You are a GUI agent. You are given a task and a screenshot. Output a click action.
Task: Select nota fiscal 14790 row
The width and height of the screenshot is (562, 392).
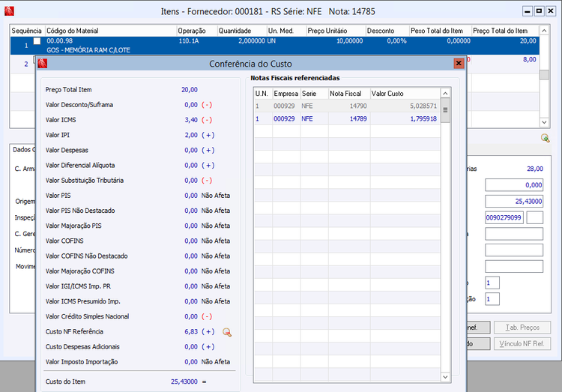[347, 106]
